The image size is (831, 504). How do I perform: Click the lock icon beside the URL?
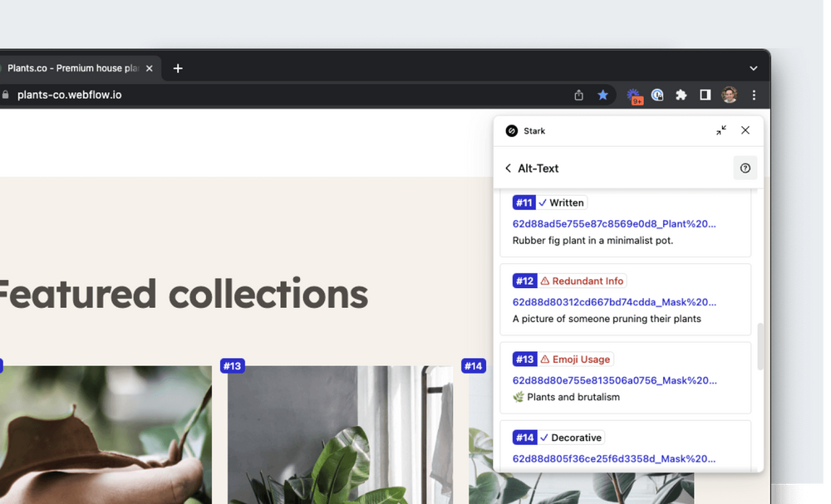point(5,95)
